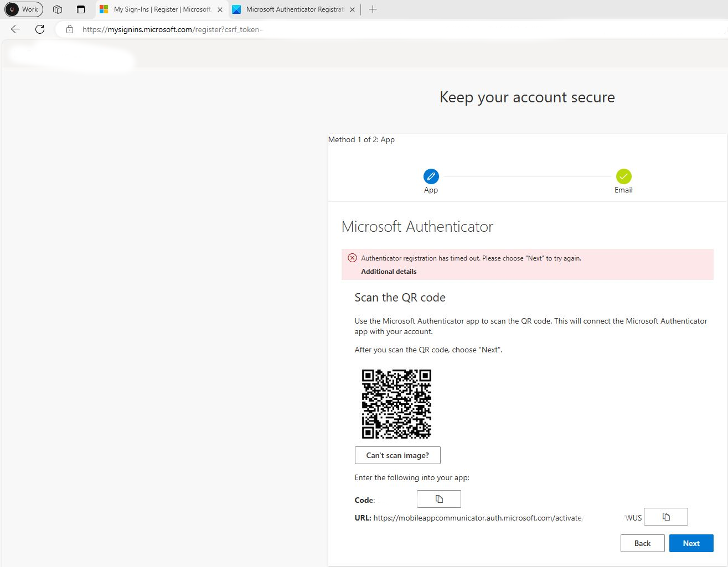The width and height of the screenshot is (728, 567).
Task: Open a new tab with plus icon
Action: point(373,9)
